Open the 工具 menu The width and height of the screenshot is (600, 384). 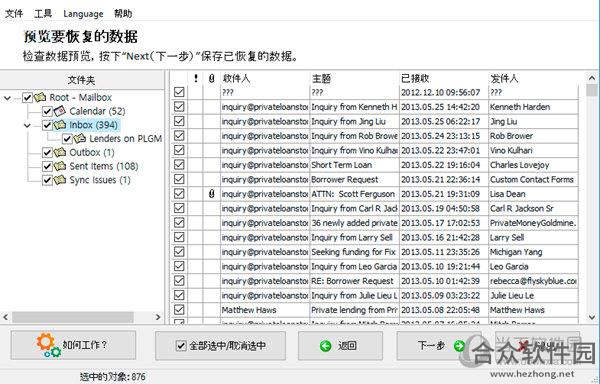click(43, 13)
